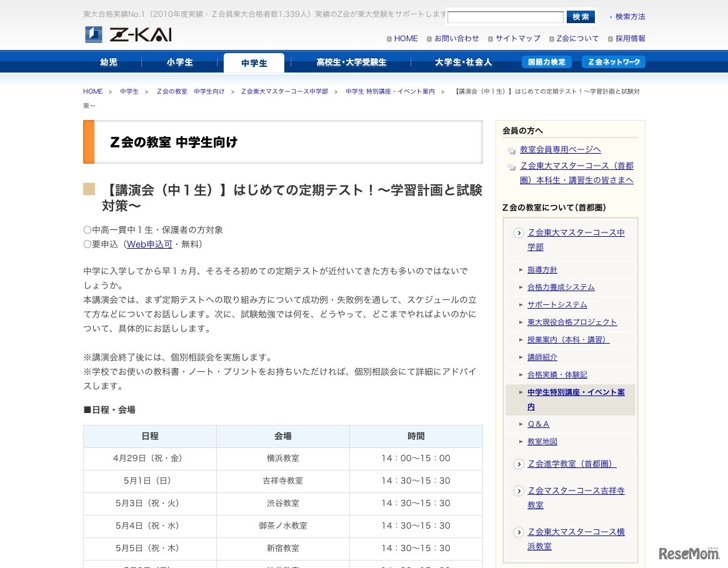Open the Web申込可 link
Screen dimensions: 728x568
point(149,244)
